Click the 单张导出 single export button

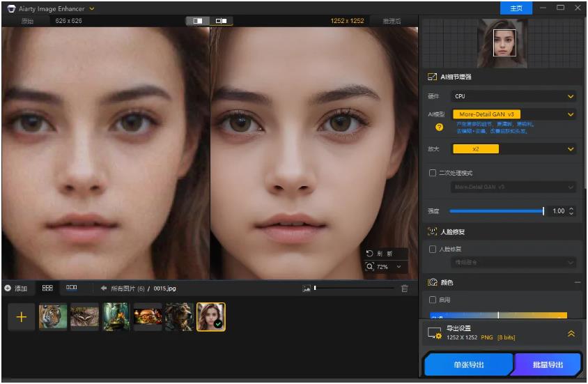click(468, 364)
